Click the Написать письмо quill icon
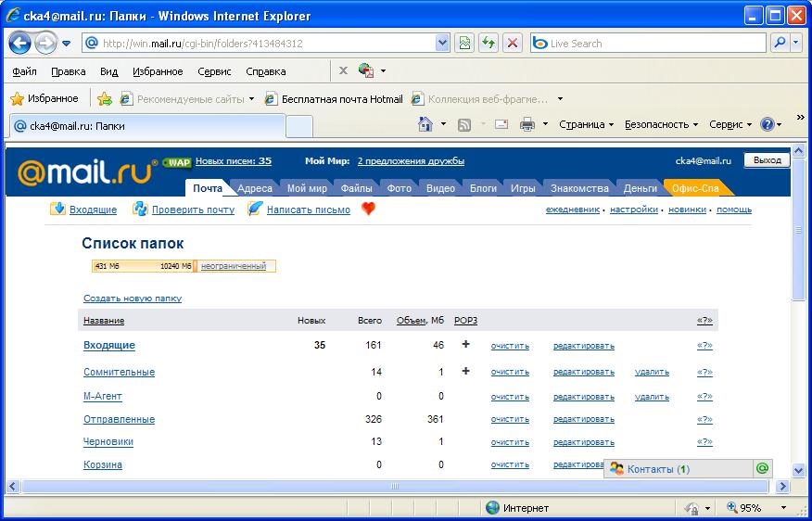 pyautogui.click(x=254, y=209)
